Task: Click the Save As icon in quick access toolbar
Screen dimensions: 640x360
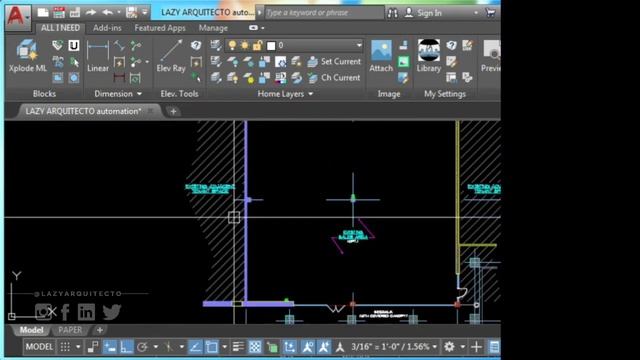Action: 131,13
